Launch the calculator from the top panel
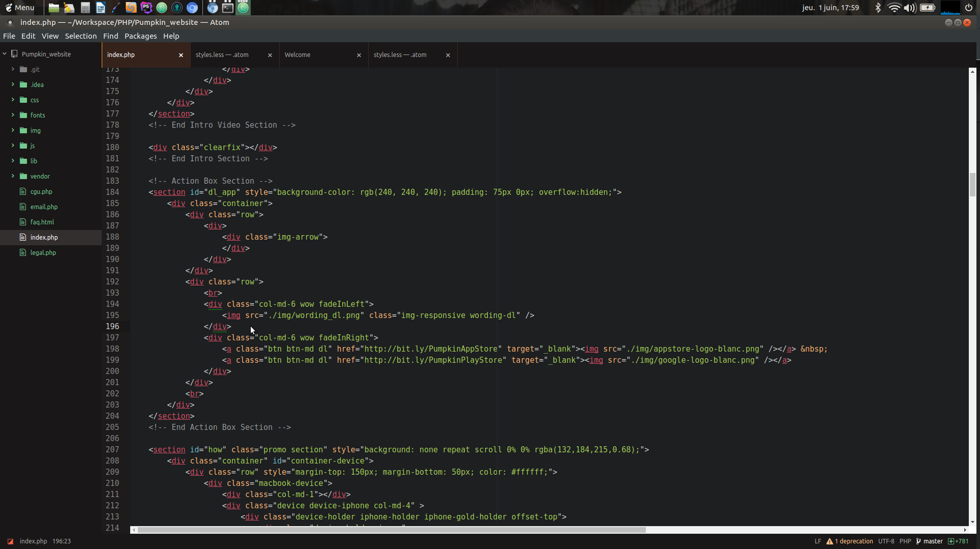 (x=85, y=8)
